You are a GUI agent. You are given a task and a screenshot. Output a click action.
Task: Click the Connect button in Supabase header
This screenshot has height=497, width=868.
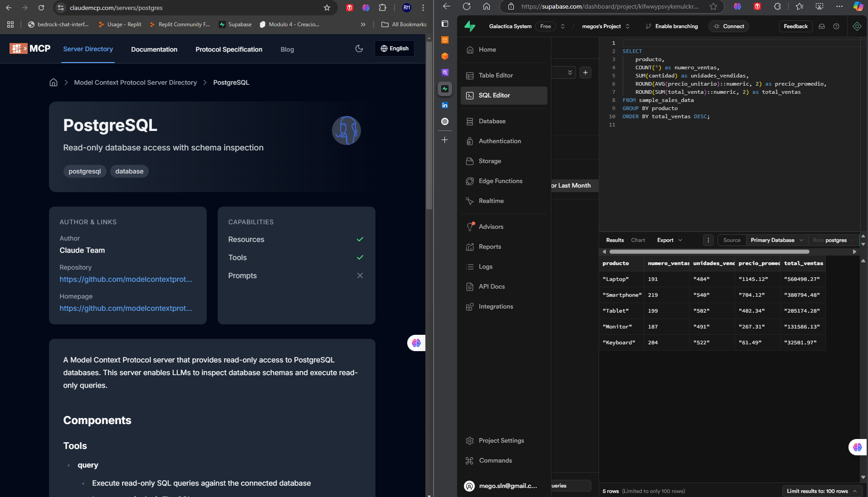pyautogui.click(x=729, y=26)
